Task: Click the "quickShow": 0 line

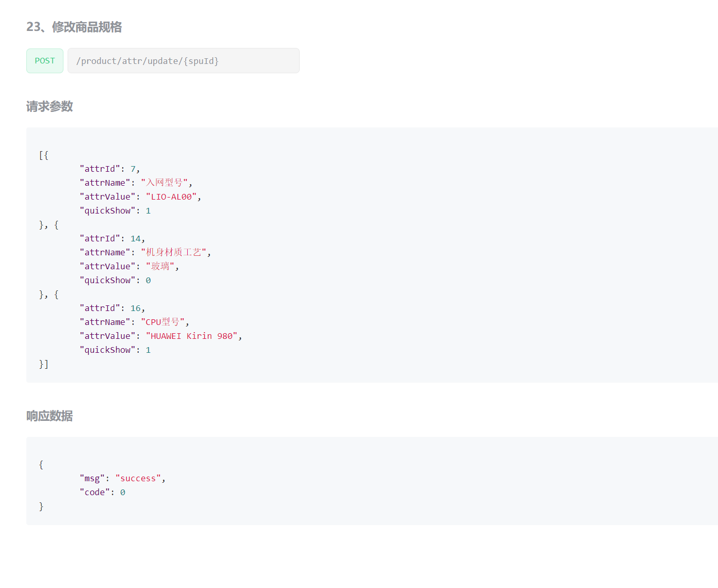Action: point(115,281)
